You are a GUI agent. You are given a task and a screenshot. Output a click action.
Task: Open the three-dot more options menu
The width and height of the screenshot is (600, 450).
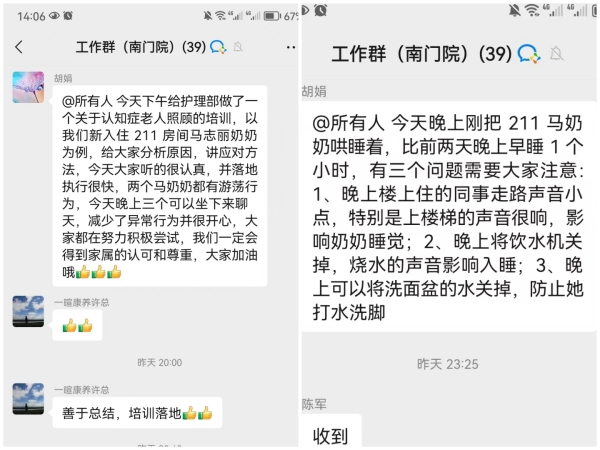(x=291, y=47)
